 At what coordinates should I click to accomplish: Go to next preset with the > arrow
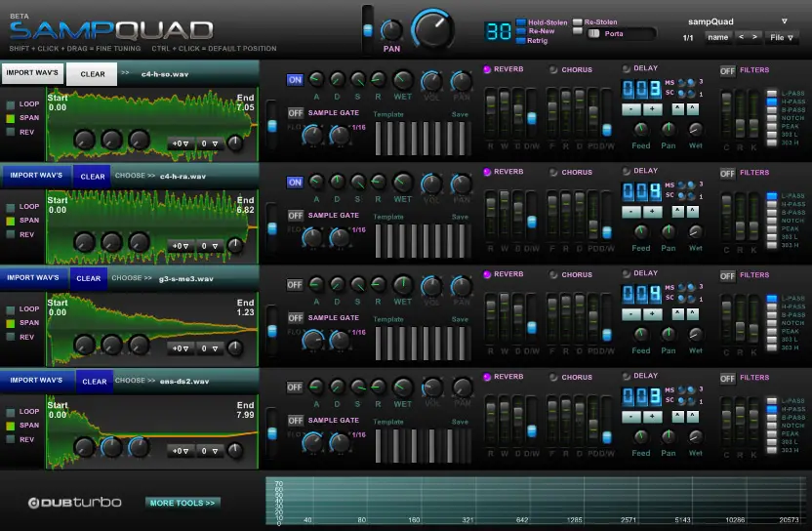(x=754, y=37)
